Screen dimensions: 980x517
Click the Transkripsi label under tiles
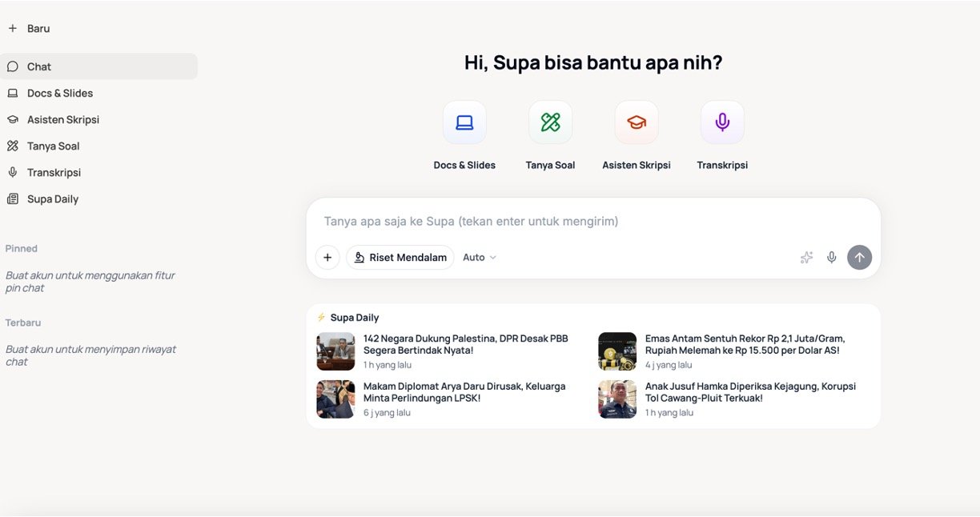[722, 165]
